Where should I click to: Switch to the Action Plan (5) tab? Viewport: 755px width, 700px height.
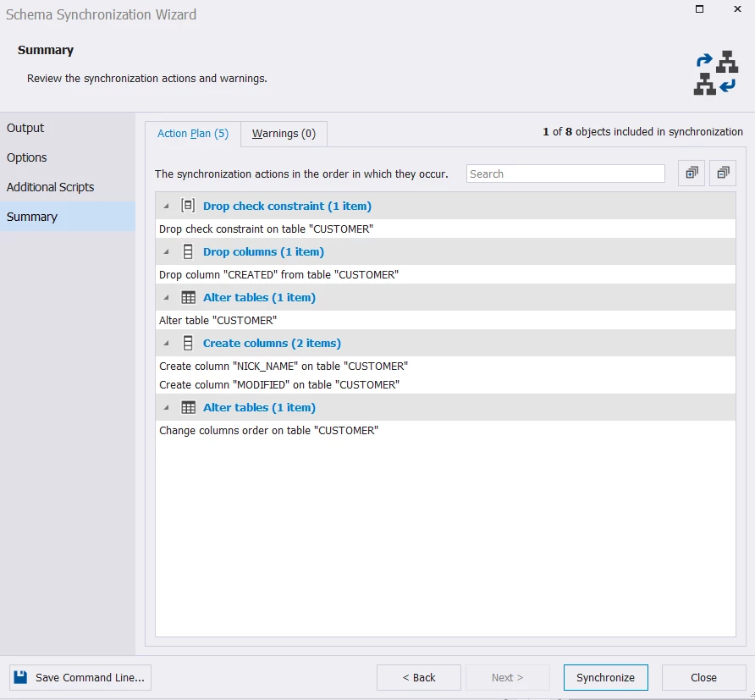click(x=193, y=134)
